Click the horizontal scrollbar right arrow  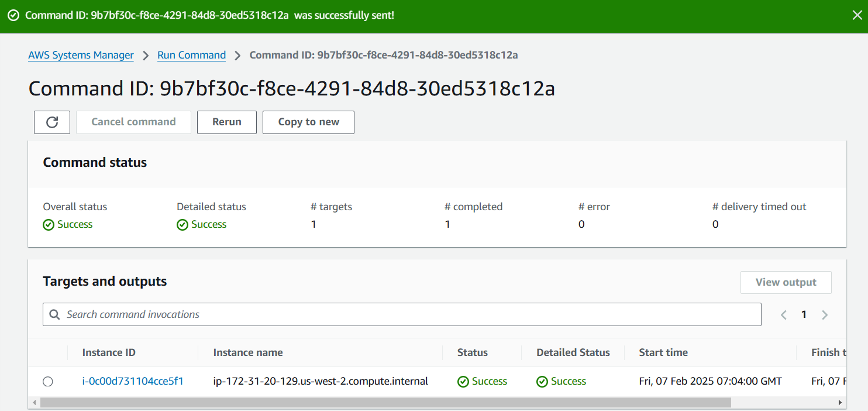pyautogui.click(x=841, y=403)
